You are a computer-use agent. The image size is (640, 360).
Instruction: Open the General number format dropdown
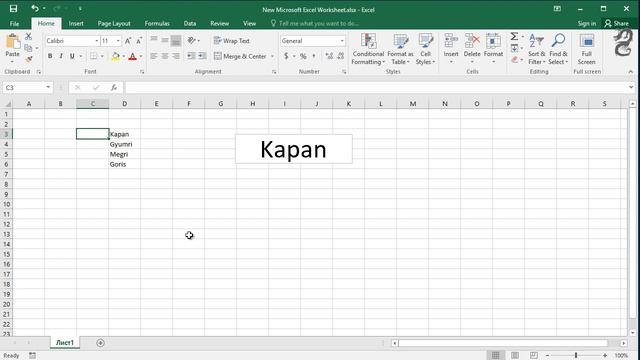click(x=342, y=41)
